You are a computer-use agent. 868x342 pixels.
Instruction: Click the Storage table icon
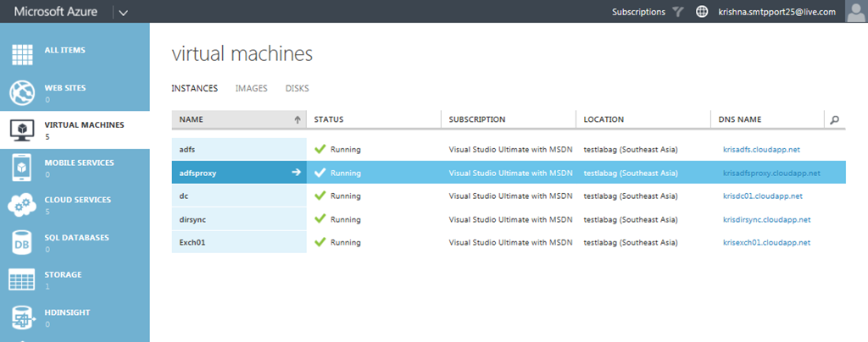point(22,279)
